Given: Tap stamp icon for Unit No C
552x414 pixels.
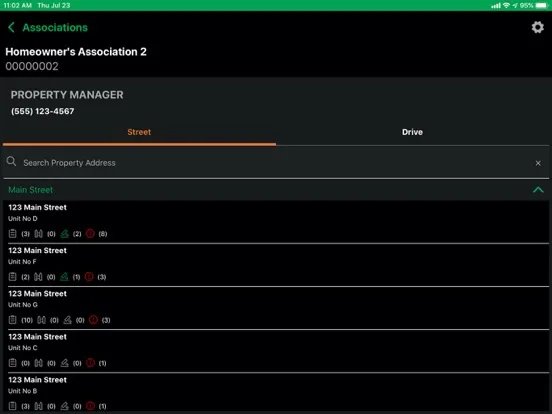Looking at the screenshot, I should tap(64, 363).
